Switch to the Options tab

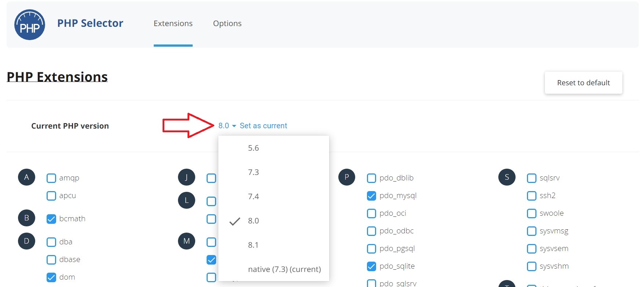(x=227, y=24)
